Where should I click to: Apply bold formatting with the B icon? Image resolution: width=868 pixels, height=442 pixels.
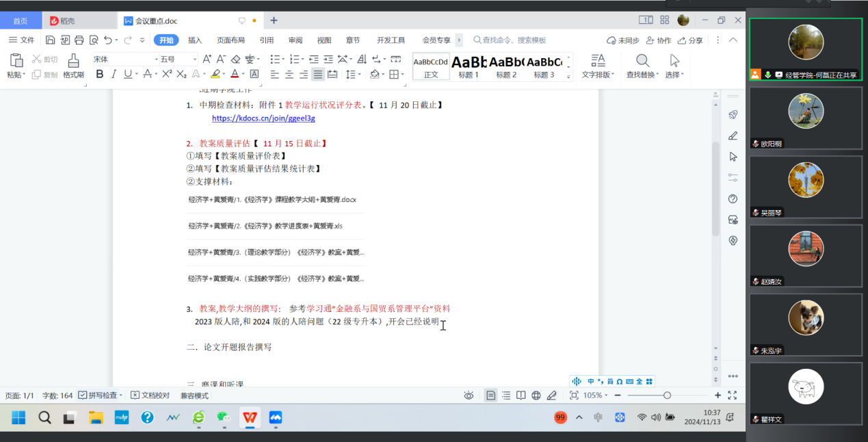pyautogui.click(x=100, y=74)
